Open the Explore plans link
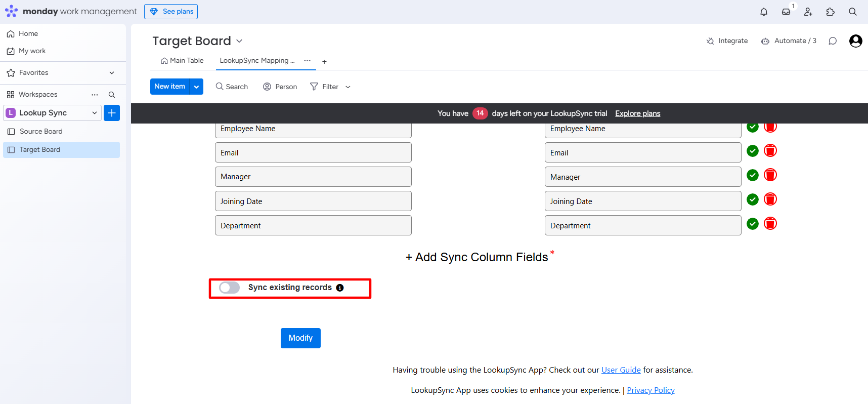The image size is (868, 404). [x=638, y=113]
